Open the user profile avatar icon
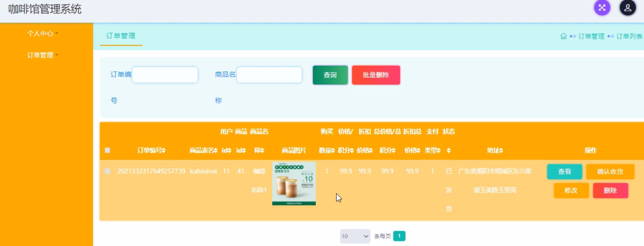Screen dimensions: 644x246 (x=628, y=8)
